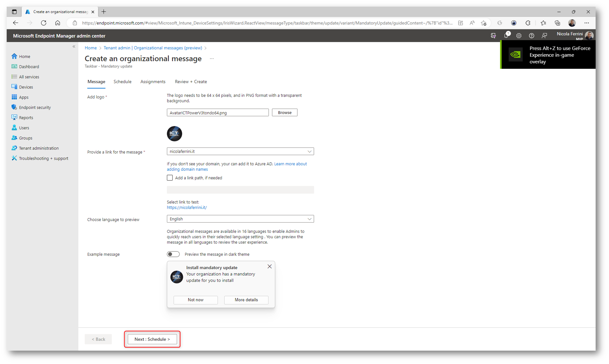Open a new browser tab

click(104, 12)
